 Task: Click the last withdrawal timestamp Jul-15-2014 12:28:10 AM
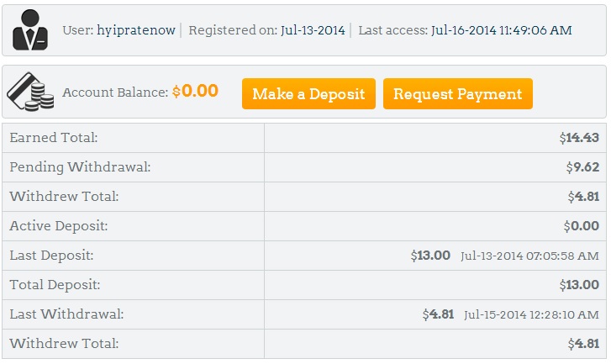point(529,314)
